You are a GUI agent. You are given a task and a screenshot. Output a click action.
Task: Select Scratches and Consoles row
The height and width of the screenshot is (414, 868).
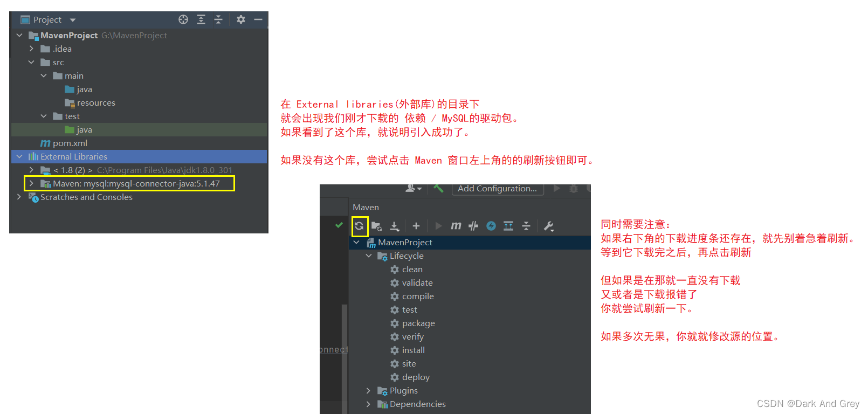click(139, 197)
